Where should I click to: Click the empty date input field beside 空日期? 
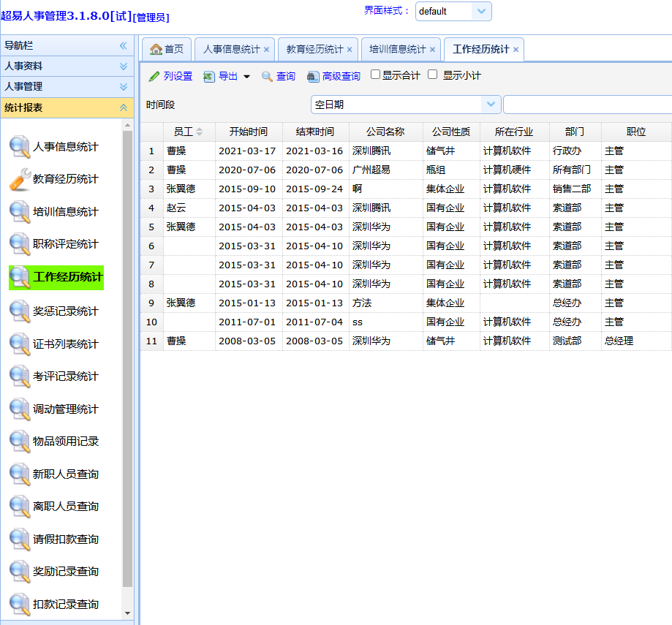[588, 105]
